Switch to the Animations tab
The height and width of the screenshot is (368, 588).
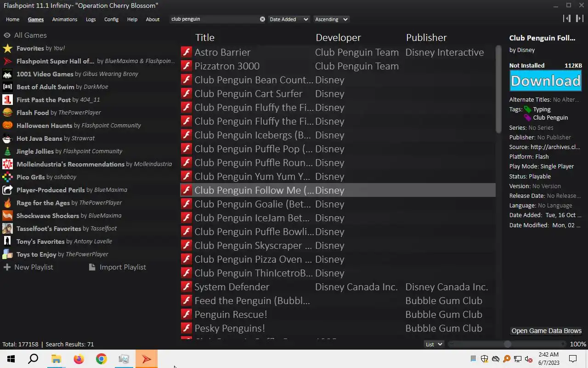coord(65,19)
